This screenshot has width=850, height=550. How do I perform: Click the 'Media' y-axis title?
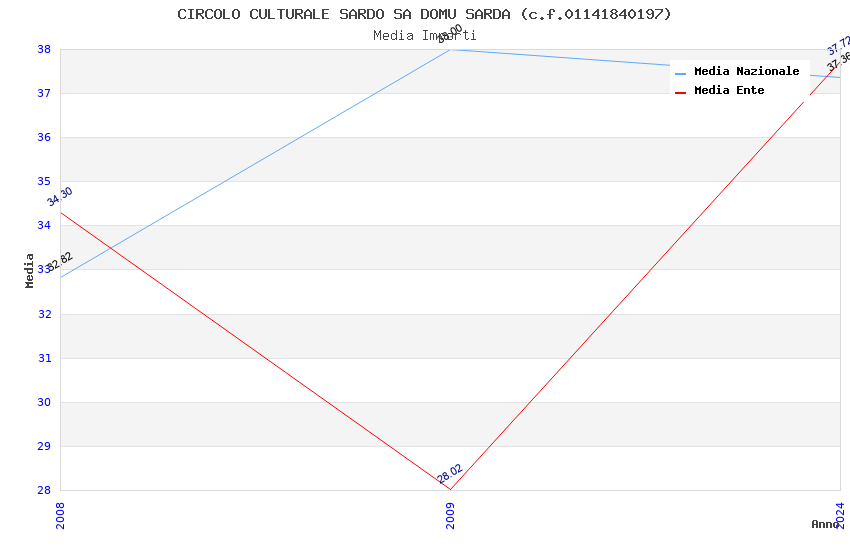click(x=29, y=270)
